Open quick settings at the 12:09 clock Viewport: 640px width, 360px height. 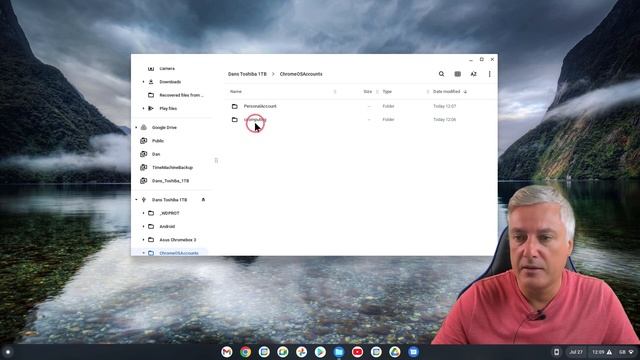pos(598,352)
